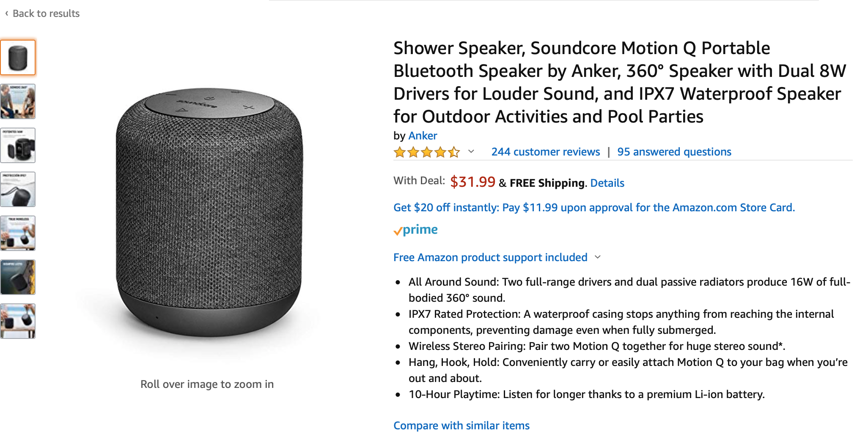Viewport: 868px width, 442px height.
Task: Open the 244 customer reviews link
Action: click(545, 152)
